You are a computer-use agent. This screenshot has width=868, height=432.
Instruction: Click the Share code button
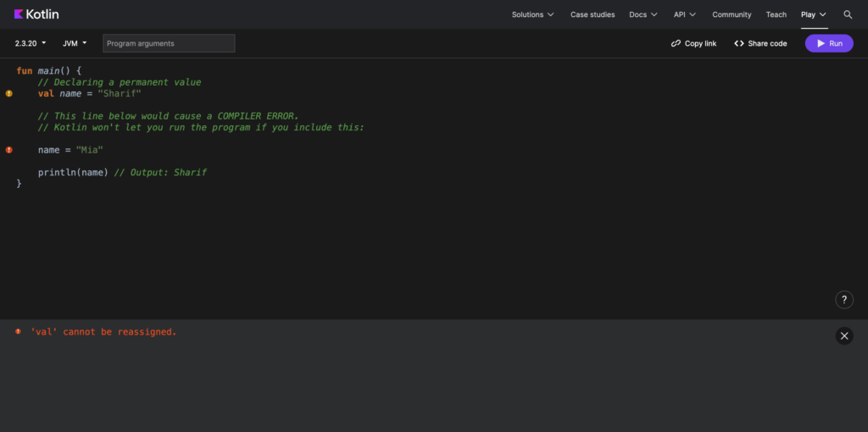[760, 43]
